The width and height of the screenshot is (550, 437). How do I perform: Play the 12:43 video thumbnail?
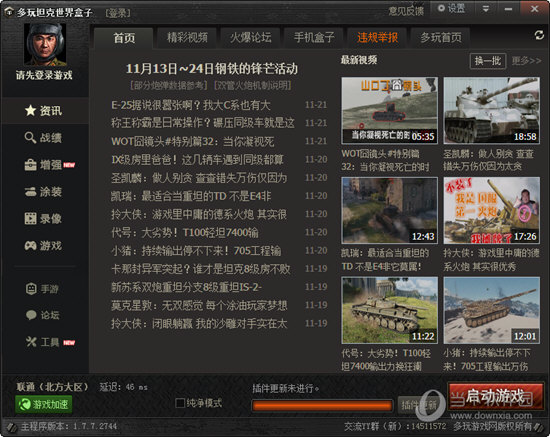[x=389, y=210]
